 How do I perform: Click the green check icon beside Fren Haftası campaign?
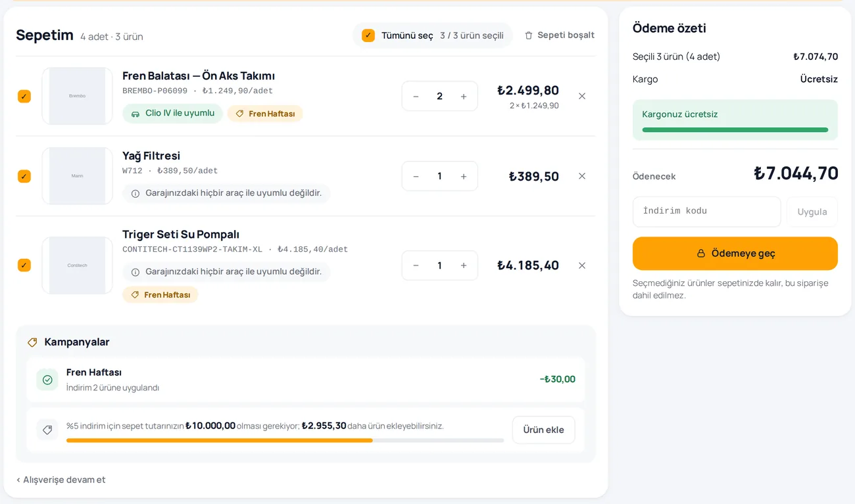47,380
